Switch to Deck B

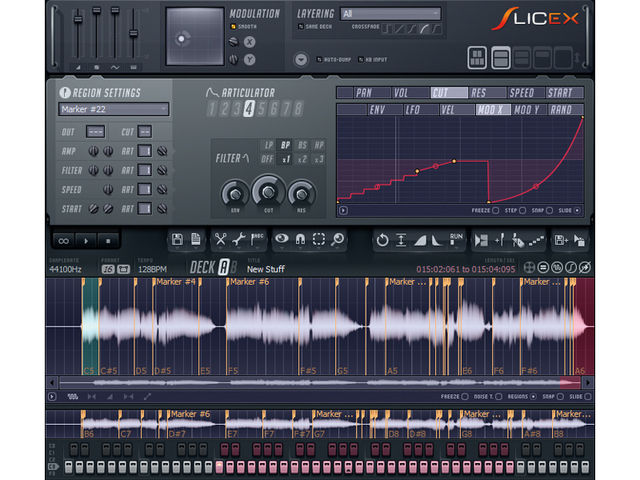[x=233, y=268]
